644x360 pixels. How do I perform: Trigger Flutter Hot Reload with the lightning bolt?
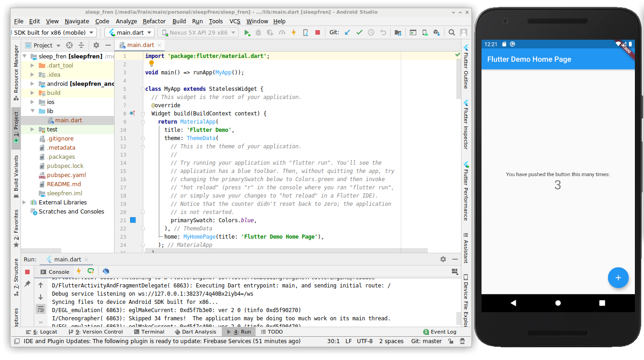tap(293, 32)
